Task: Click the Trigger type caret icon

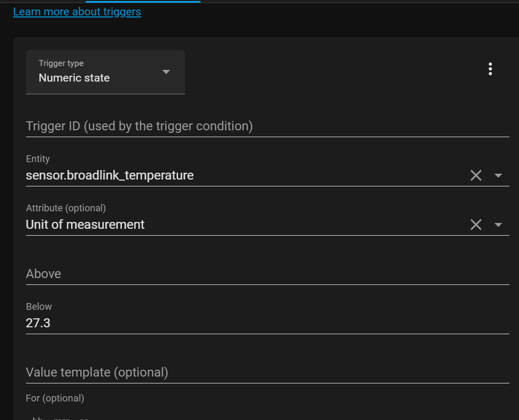Action: coord(166,72)
